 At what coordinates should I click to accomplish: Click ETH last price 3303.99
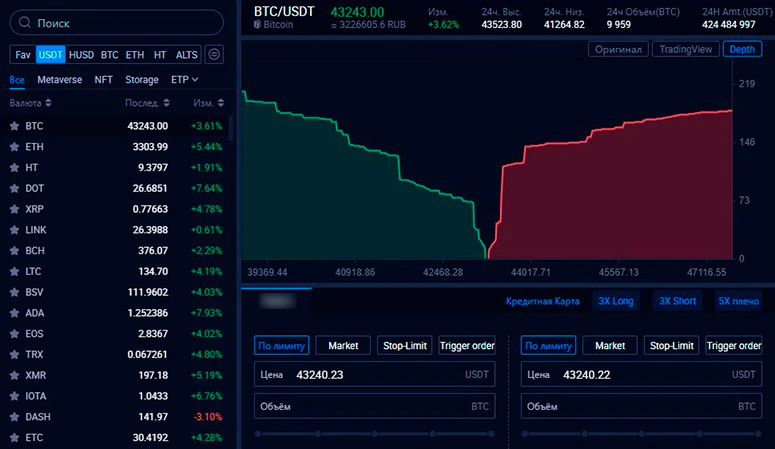150,147
